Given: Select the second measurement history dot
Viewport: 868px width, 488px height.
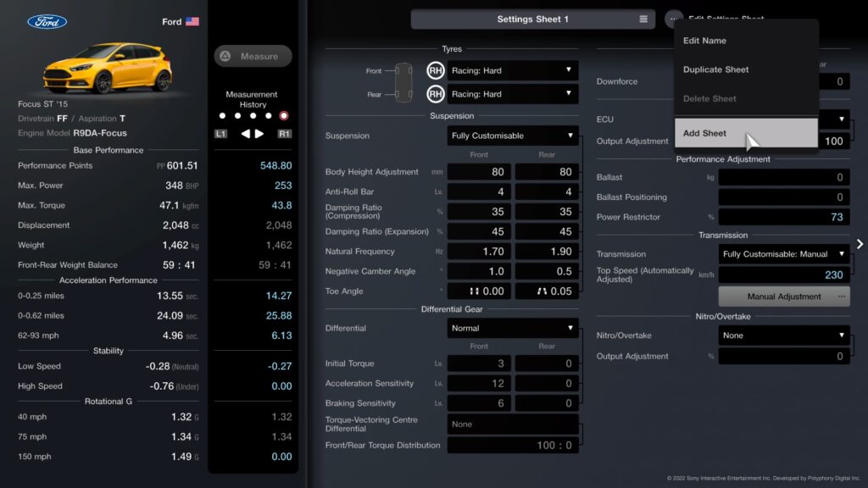Looking at the screenshot, I should 237,115.
